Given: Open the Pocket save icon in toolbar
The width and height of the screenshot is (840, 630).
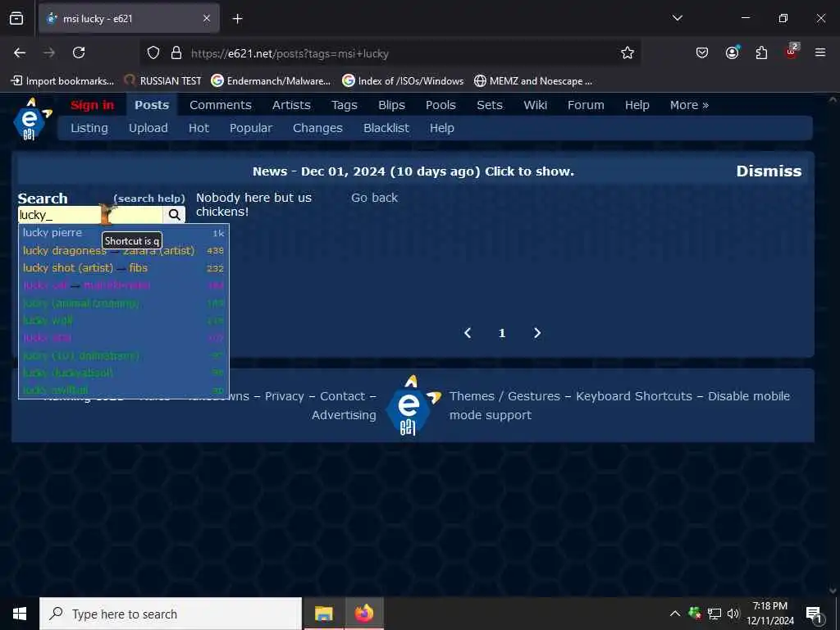Looking at the screenshot, I should [x=702, y=52].
